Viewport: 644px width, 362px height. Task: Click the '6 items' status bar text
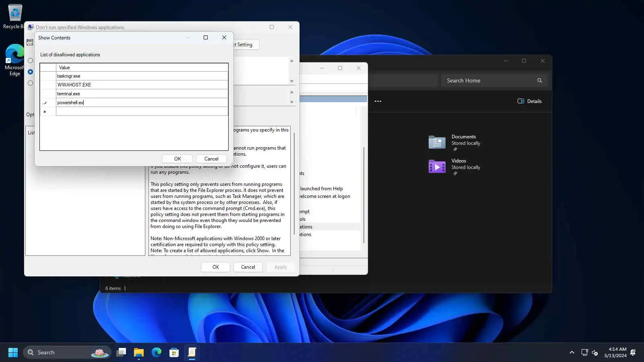(x=113, y=288)
